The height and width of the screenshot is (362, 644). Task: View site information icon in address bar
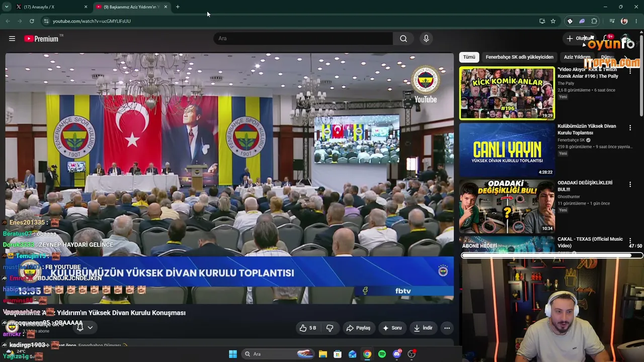coord(46,21)
